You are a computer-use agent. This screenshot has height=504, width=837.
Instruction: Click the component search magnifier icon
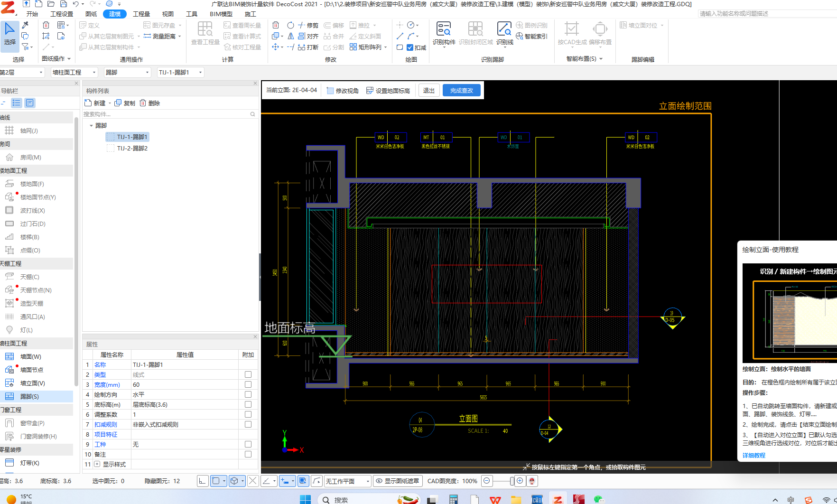252,114
